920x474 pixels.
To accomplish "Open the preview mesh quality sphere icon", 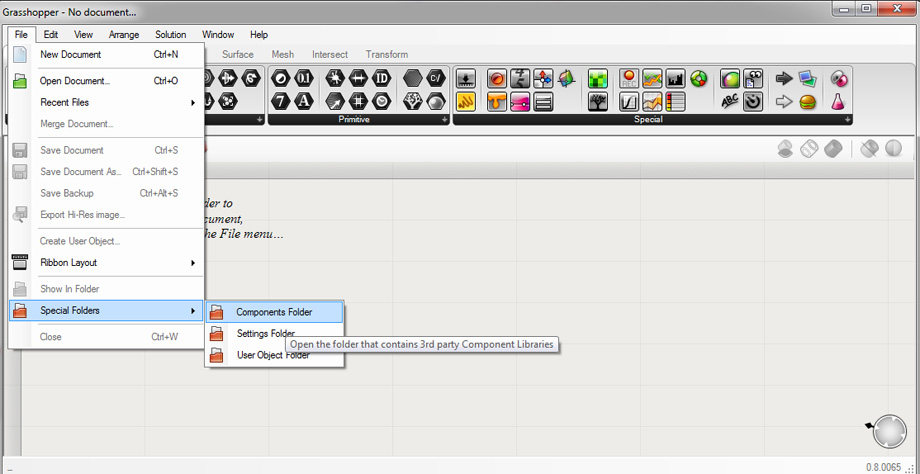I will click(x=893, y=149).
